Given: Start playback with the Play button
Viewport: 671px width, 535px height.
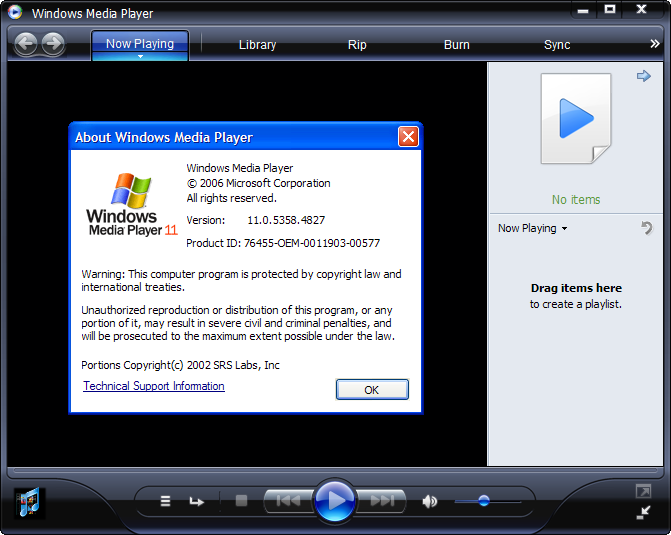Looking at the screenshot, I should [335, 500].
